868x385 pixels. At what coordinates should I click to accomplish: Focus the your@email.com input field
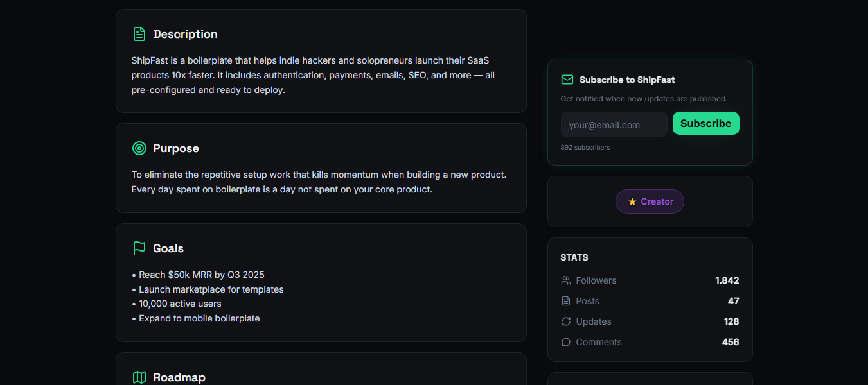[614, 124]
